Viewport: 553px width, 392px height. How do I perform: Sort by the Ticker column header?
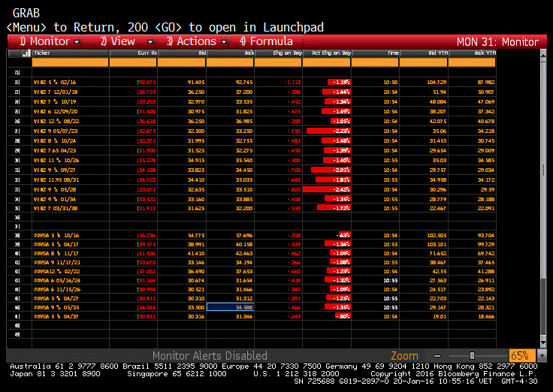click(70, 53)
